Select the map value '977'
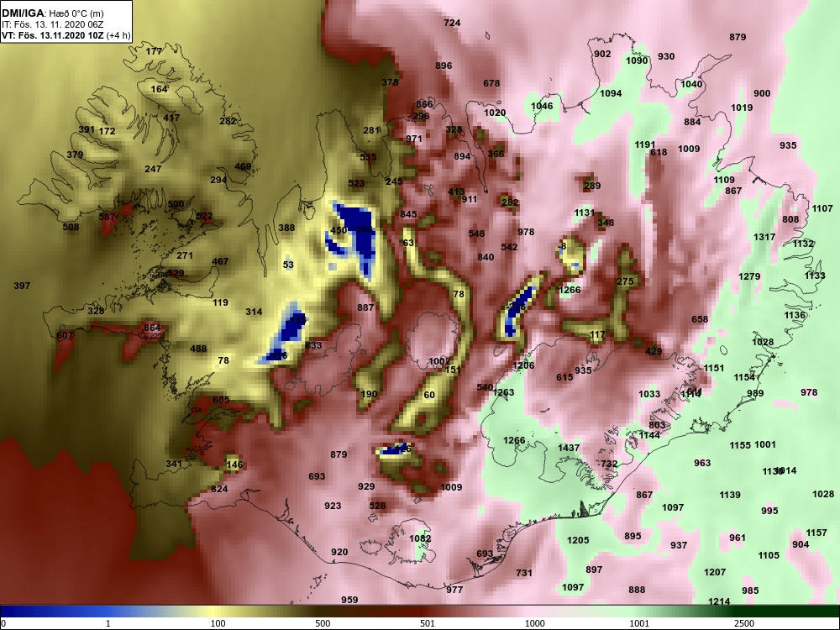The image size is (840, 630). (454, 590)
